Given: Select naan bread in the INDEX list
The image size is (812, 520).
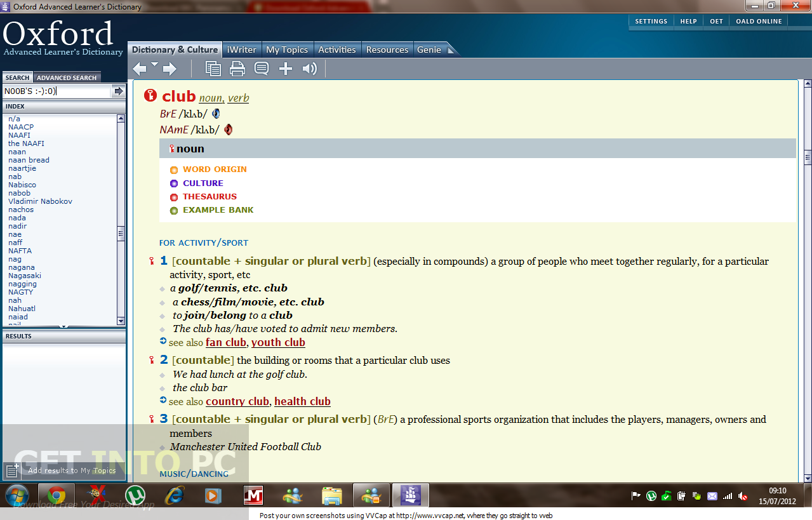Looking at the screenshot, I should [x=29, y=159].
